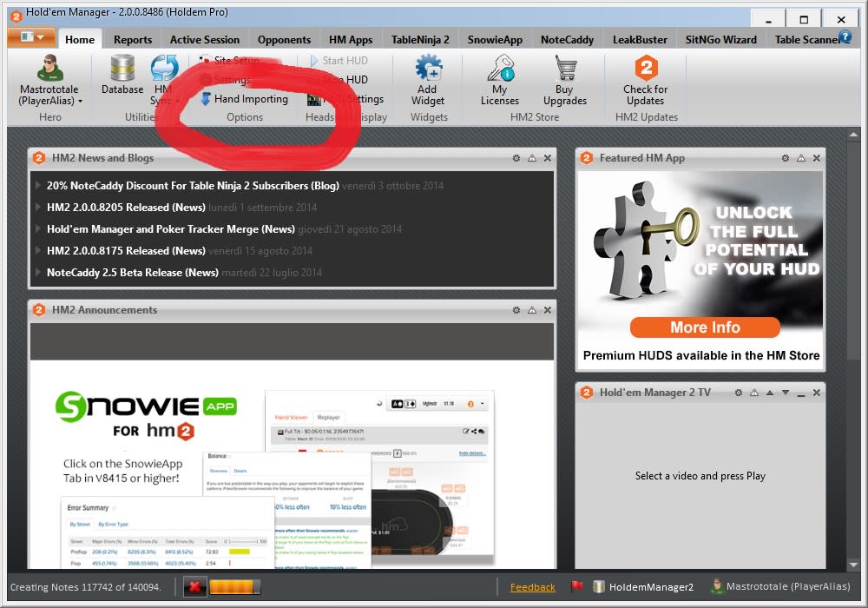Open the Feedback link

[533, 587]
